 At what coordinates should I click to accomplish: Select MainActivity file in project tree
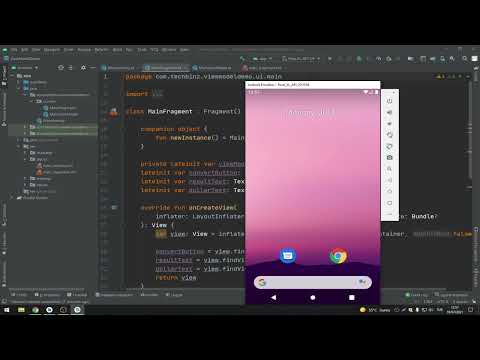(x=51, y=121)
